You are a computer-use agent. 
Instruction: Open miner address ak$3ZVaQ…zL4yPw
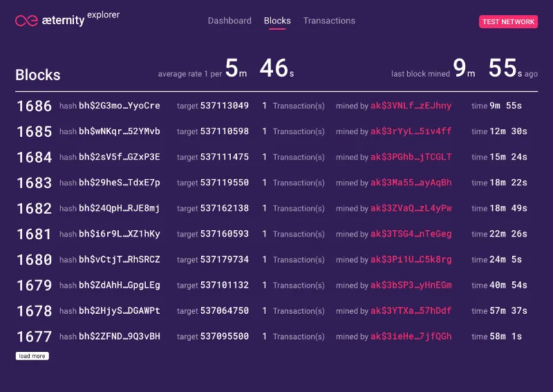pyautogui.click(x=411, y=208)
